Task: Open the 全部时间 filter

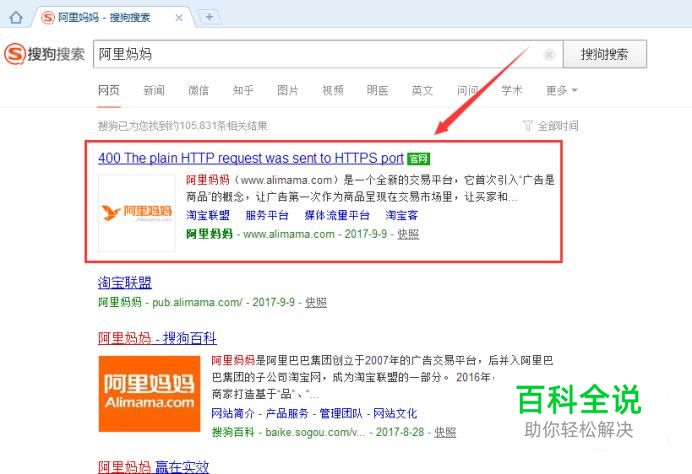Action: tap(550, 126)
